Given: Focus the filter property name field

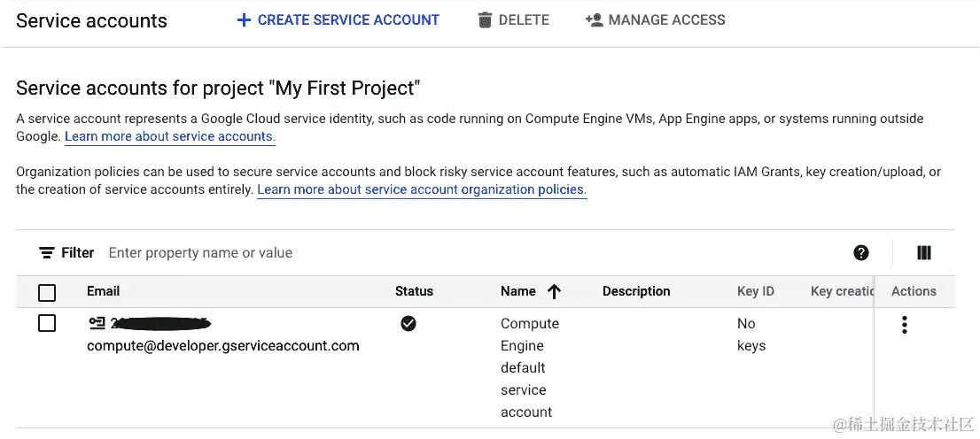Looking at the screenshot, I should [x=200, y=253].
